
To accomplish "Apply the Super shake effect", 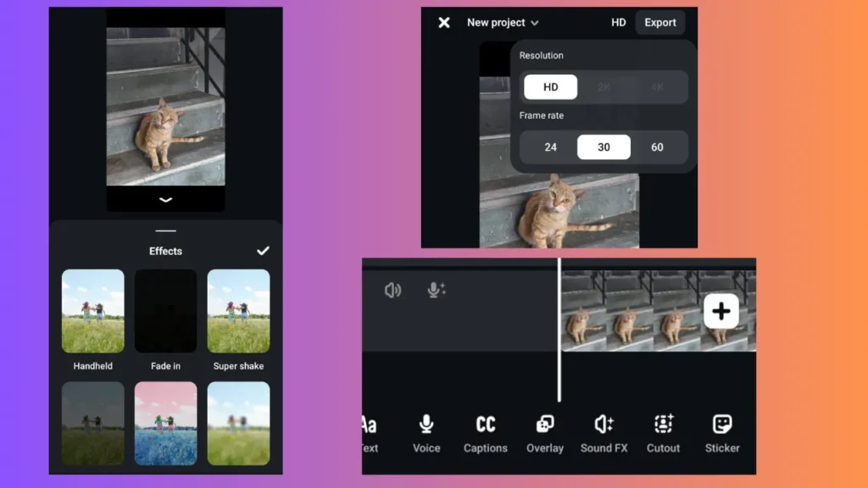I will tap(238, 311).
